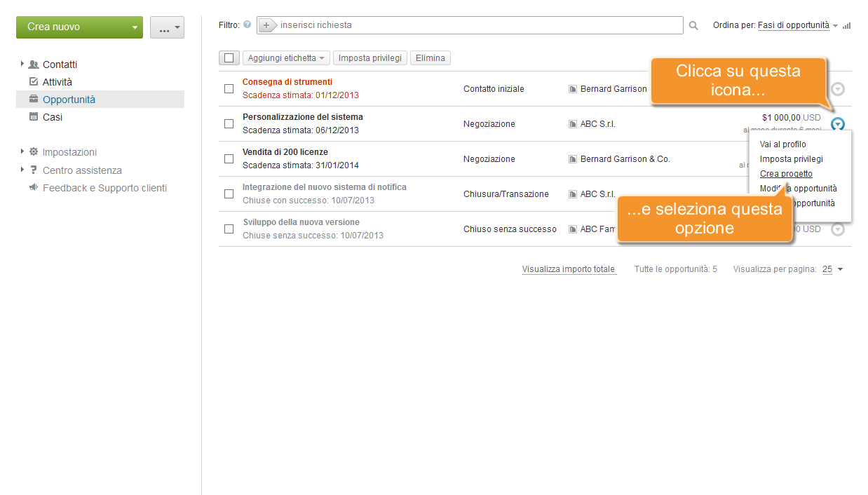Screen dimensions: 868x495
Task: Click the Personalizzazione row actions arrow icon
Action: [838, 124]
